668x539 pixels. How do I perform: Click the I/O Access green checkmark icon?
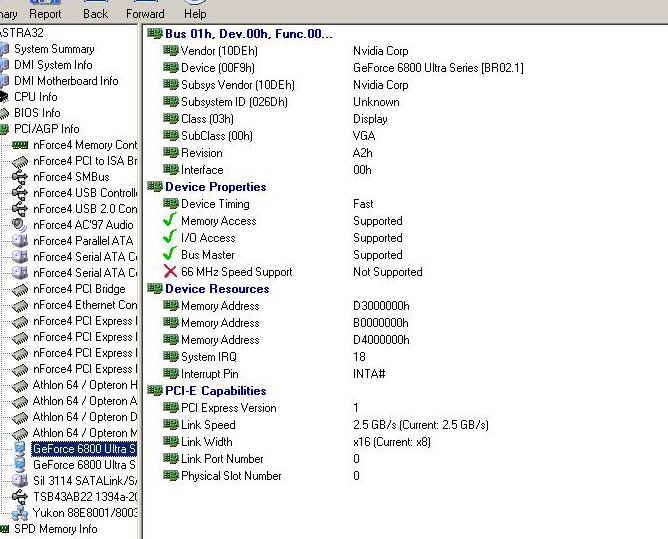click(170, 237)
